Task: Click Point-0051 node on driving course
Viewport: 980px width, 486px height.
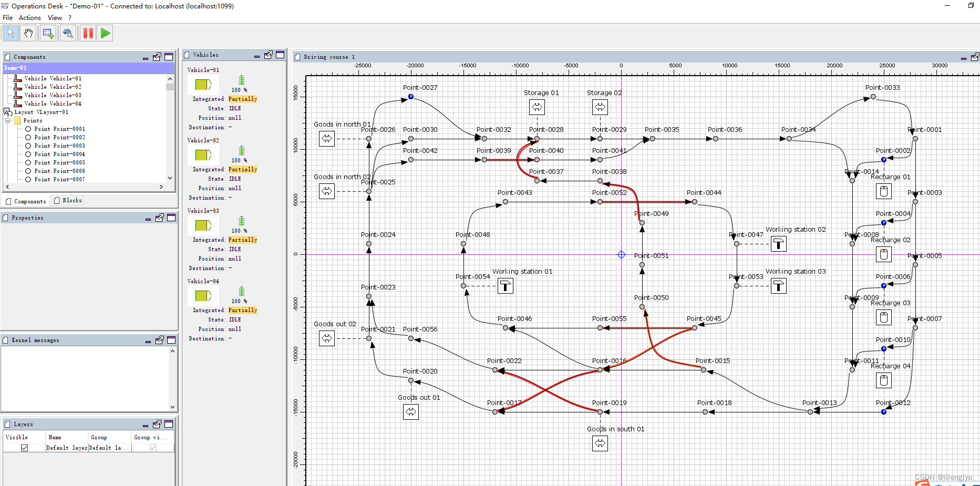Action: (x=642, y=265)
